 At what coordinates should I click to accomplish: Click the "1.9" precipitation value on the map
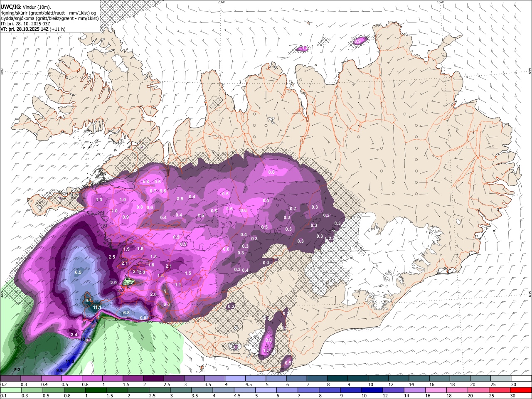(127, 249)
